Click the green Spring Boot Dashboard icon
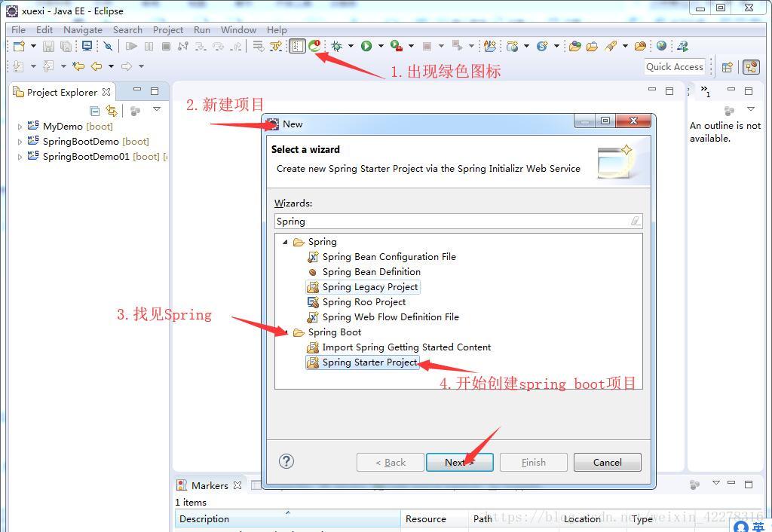 click(314, 46)
